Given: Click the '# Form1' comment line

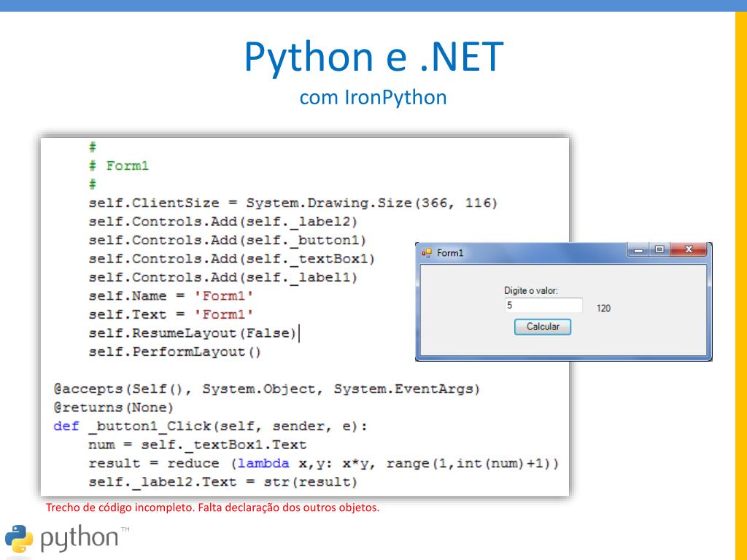Looking at the screenshot, I should click(119, 166).
